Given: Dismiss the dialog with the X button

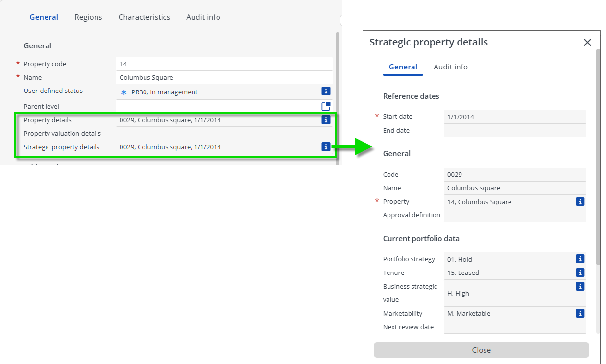Looking at the screenshot, I should [x=587, y=42].
